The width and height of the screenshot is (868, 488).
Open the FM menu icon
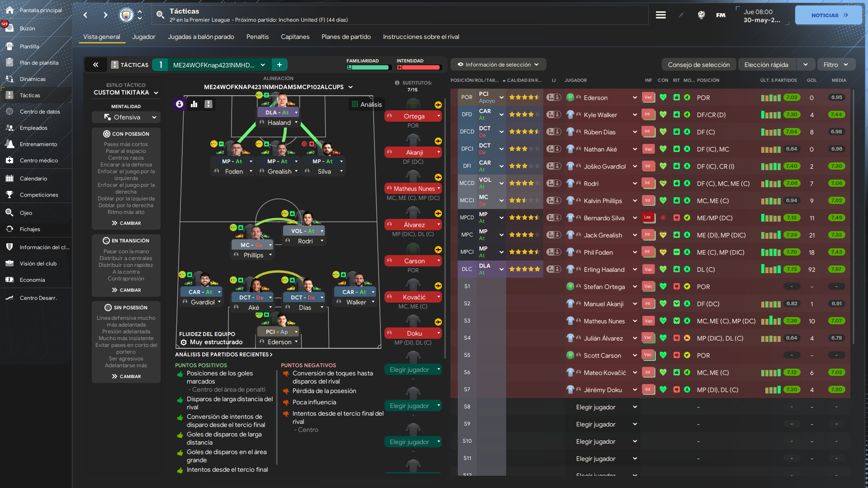pos(721,15)
